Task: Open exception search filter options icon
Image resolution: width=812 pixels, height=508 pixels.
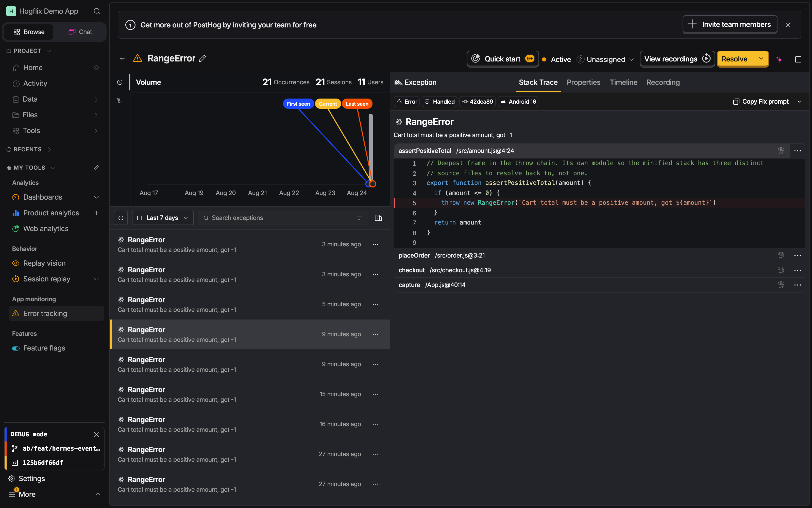Action: coord(359,218)
